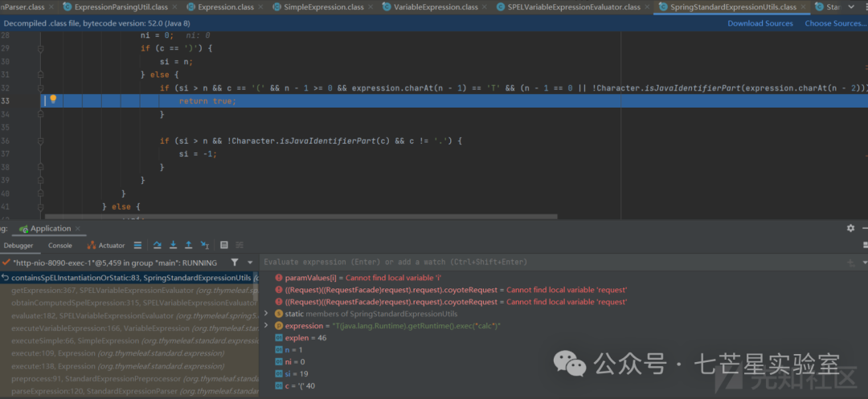Viewport: 868px width, 399px height.
Task: Switch to the Console tab
Action: pos(59,246)
